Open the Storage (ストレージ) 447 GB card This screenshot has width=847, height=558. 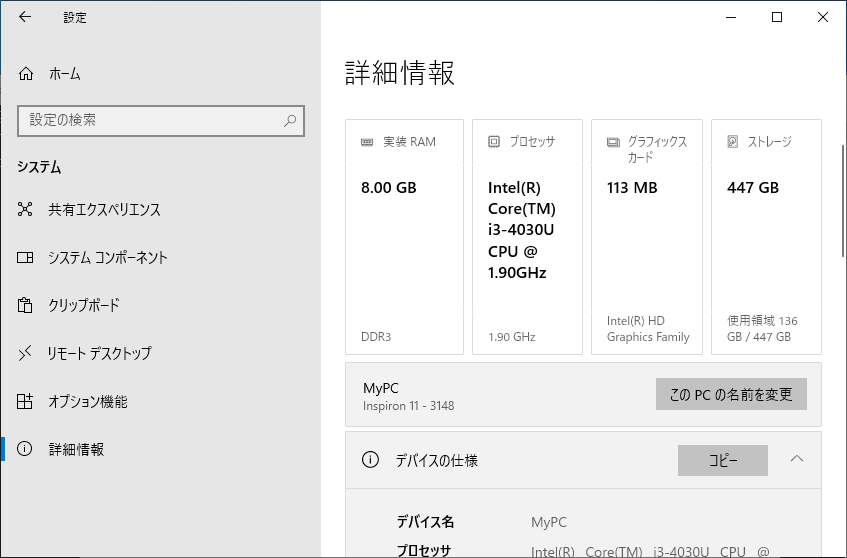pyautogui.click(x=766, y=237)
